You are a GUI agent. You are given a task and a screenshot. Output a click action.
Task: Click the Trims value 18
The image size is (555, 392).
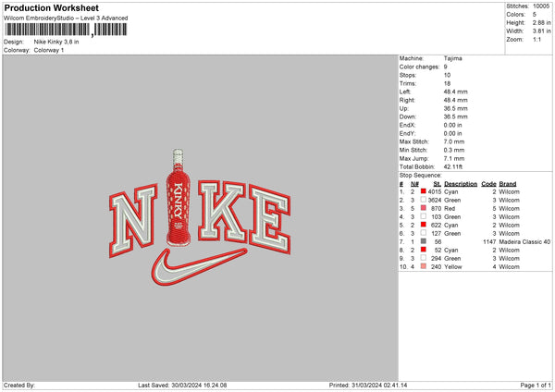click(447, 83)
